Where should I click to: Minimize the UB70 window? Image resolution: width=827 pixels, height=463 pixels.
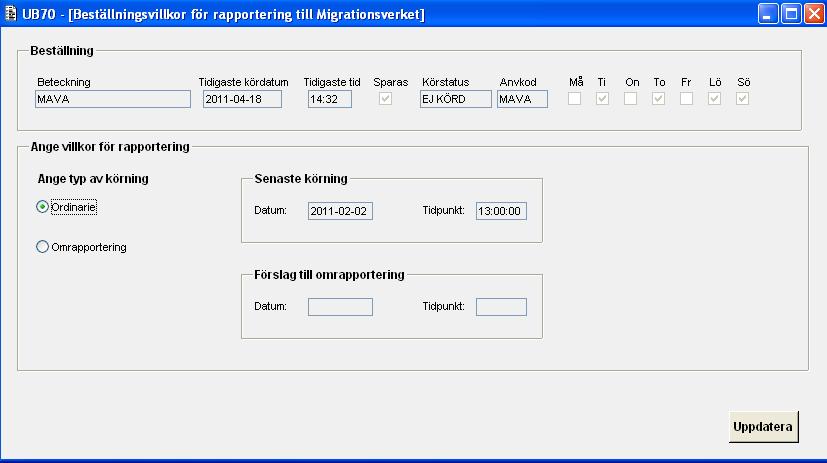pos(768,14)
